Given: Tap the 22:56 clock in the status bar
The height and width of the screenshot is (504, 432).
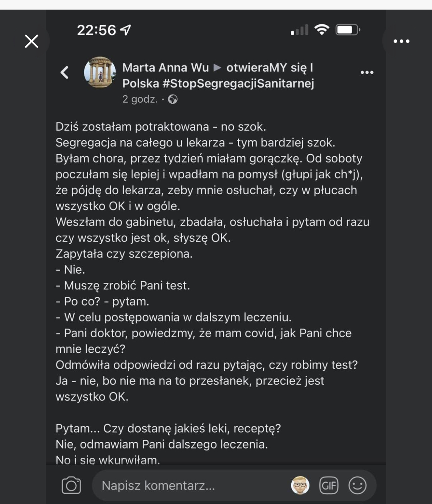Looking at the screenshot, I should pyautogui.click(x=96, y=30).
